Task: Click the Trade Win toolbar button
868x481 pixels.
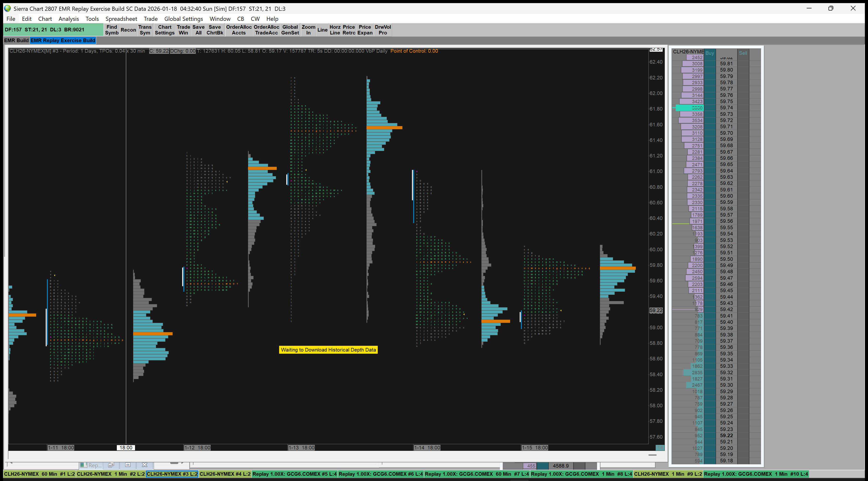Action: (x=183, y=30)
